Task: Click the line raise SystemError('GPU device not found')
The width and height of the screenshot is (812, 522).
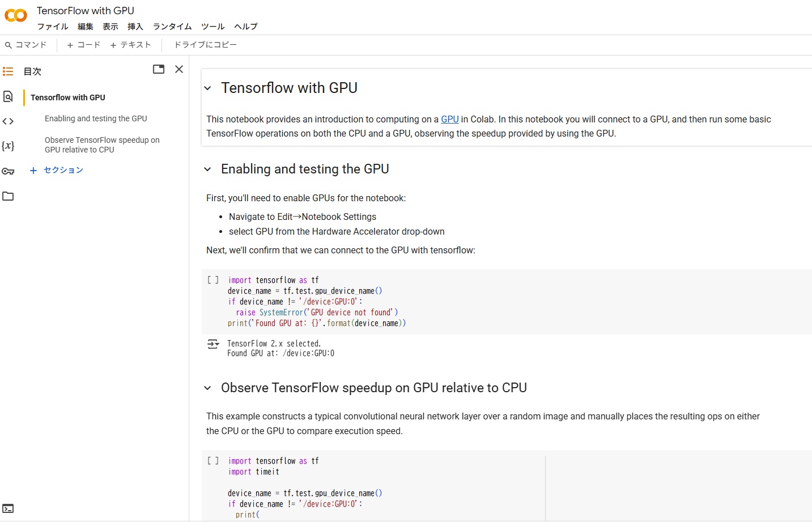Action: click(x=317, y=312)
